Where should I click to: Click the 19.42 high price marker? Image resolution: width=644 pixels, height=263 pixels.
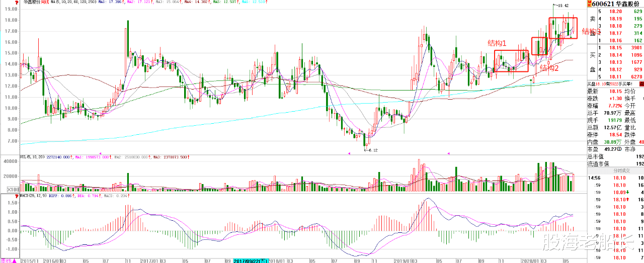562,5
